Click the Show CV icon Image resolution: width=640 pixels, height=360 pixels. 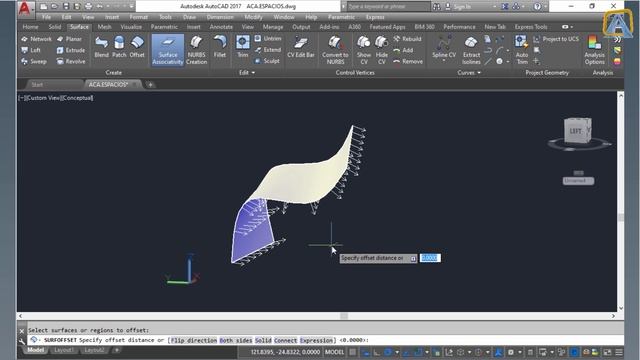click(x=364, y=50)
